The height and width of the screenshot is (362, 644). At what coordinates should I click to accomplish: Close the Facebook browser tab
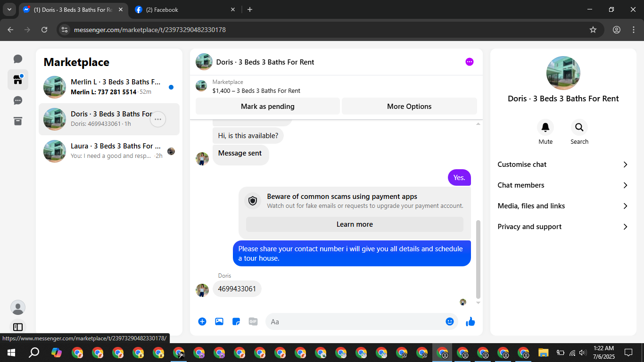pos(232,9)
